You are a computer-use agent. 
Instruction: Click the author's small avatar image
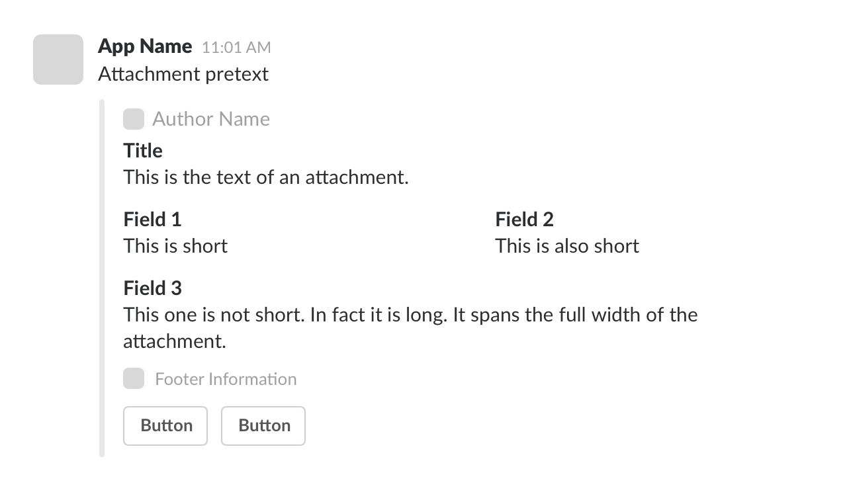coord(134,119)
